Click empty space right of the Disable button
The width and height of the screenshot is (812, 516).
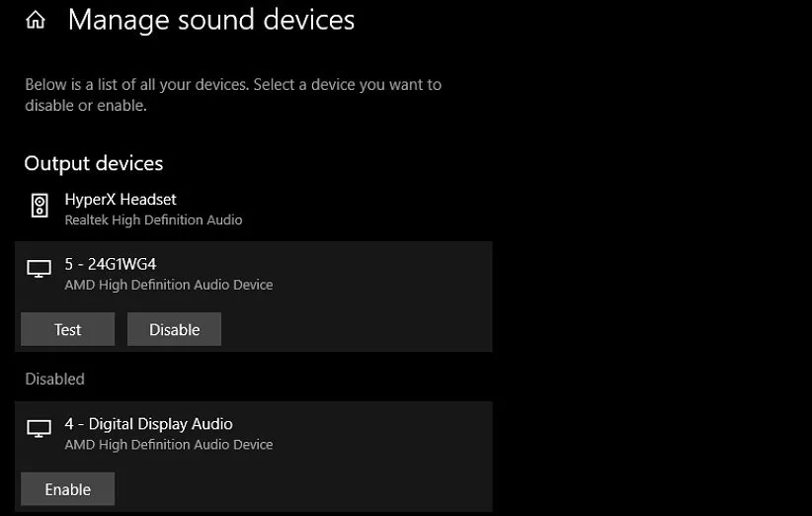click(x=356, y=330)
